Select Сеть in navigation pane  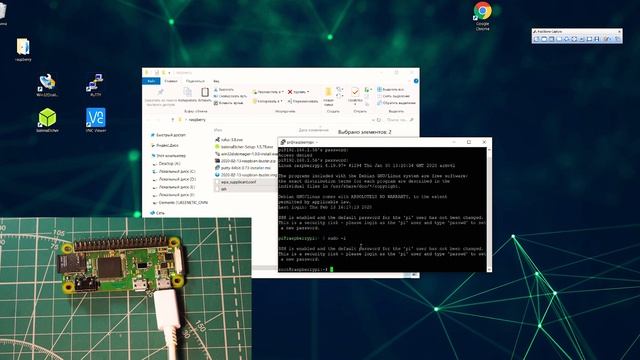point(158,213)
